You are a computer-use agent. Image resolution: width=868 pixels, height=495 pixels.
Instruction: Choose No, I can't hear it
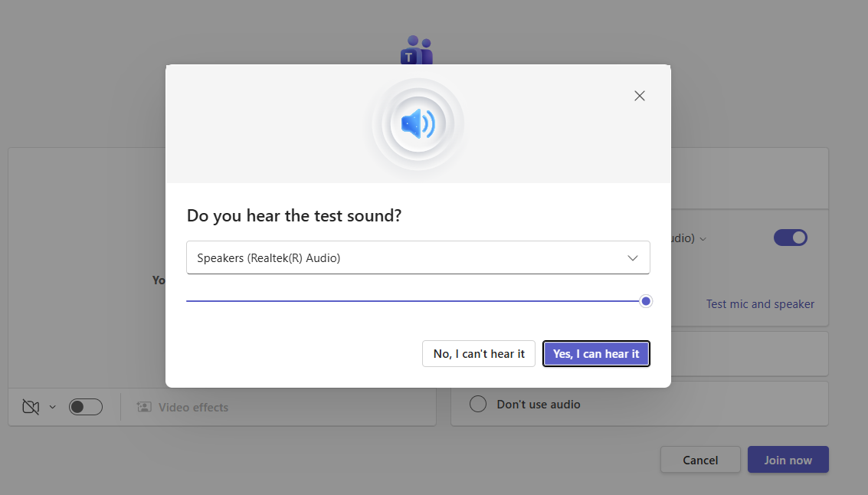pos(479,354)
